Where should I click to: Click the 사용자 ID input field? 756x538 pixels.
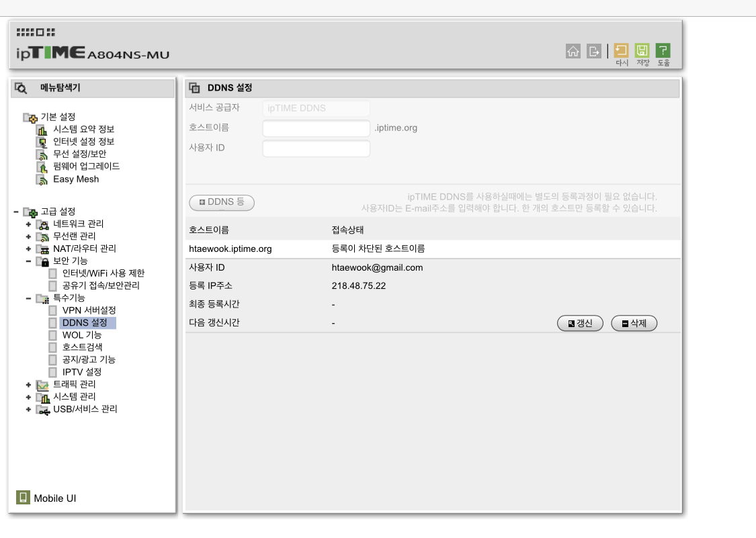click(x=317, y=148)
